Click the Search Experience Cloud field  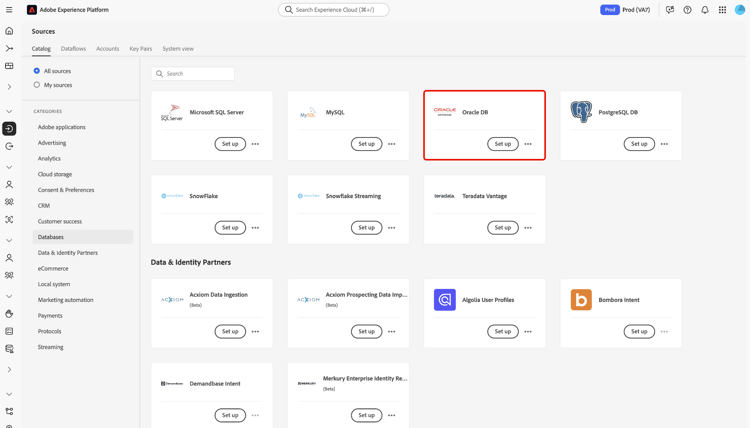333,10
